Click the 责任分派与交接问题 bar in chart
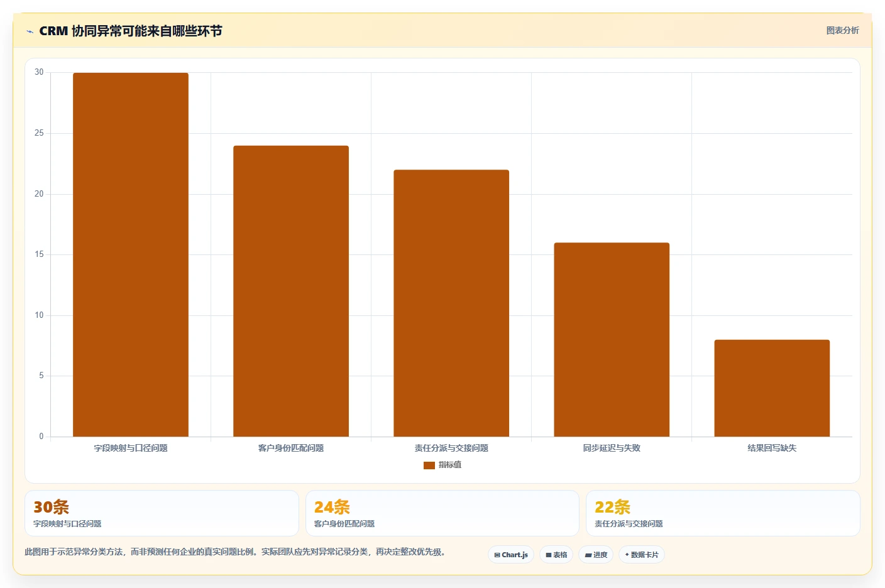 pos(451,303)
